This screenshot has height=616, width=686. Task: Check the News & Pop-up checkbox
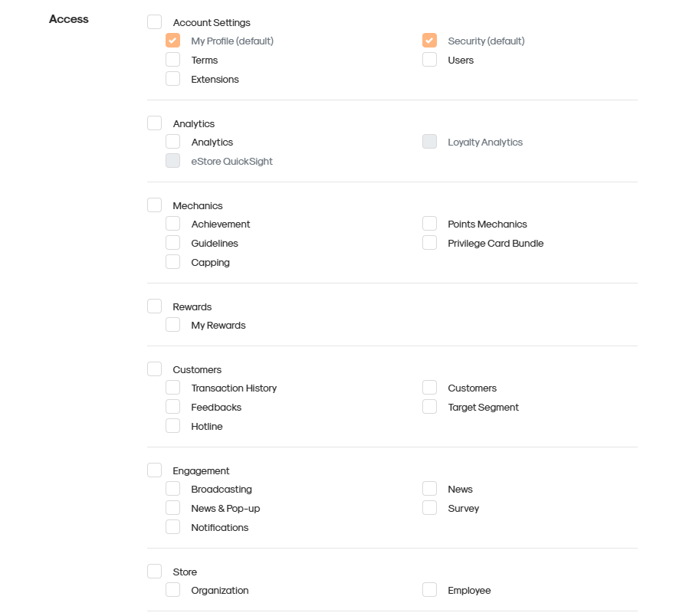pos(172,508)
